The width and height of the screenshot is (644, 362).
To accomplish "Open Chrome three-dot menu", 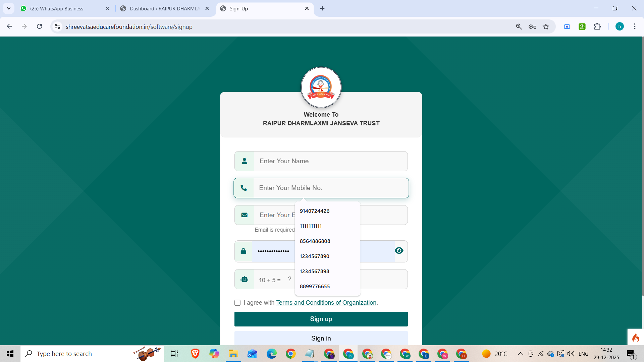I will point(635,26).
